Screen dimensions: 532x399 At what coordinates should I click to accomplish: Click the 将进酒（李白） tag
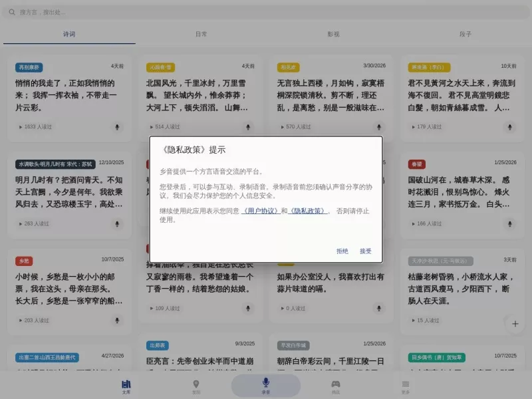tap(429, 67)
